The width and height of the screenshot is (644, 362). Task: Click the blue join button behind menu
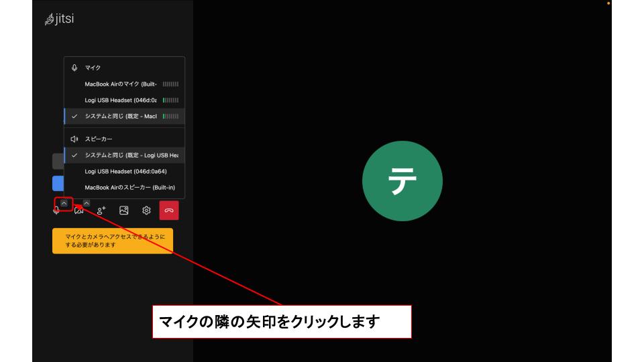58,184
